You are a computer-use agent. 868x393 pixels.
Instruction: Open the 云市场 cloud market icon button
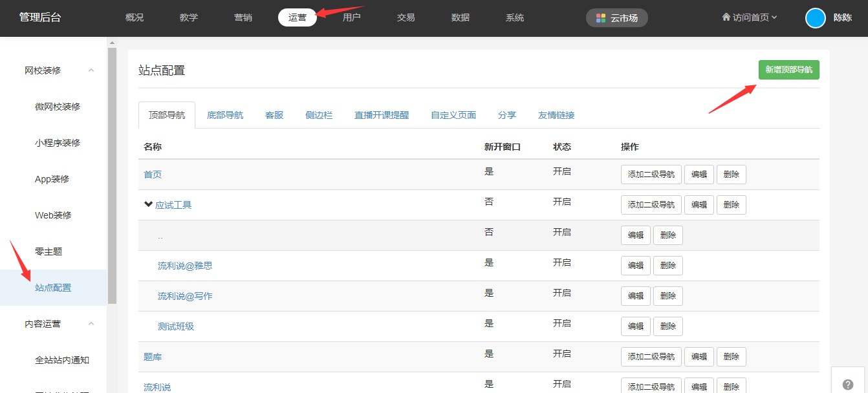coord(616,18)
